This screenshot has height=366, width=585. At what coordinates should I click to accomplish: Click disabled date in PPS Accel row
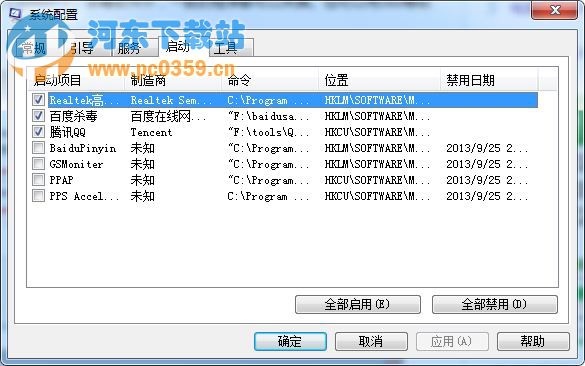487,196
